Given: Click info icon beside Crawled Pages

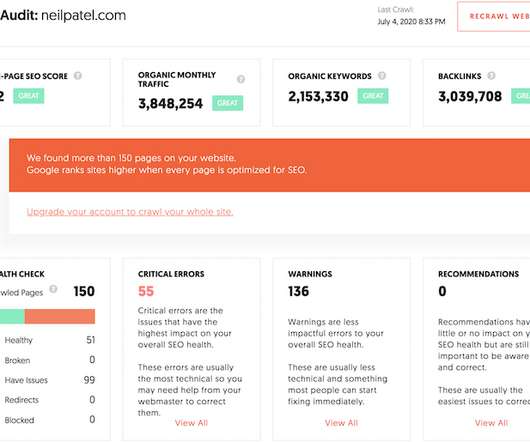Looking at the screenshot, I should 53,289.
